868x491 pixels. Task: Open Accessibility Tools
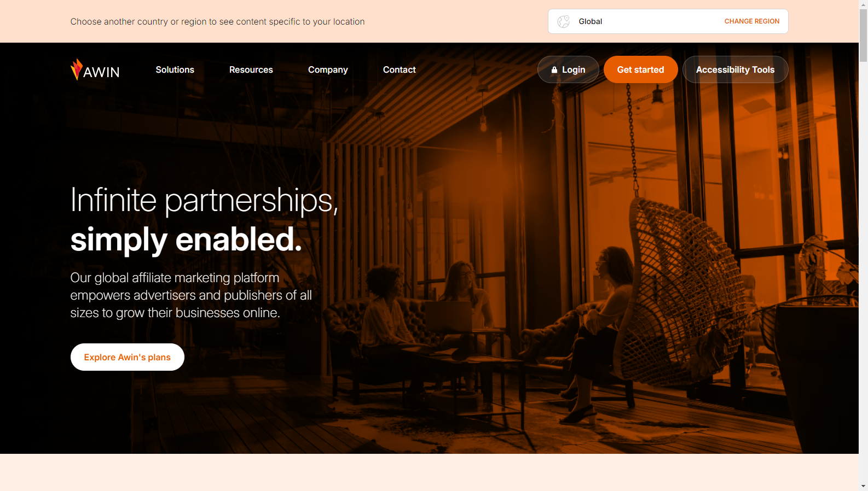pyautogui.click(x=735, y=69)
